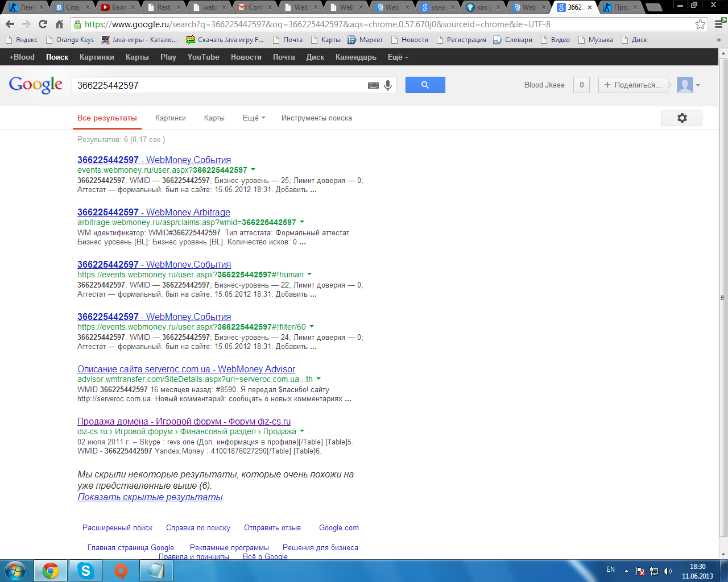728x582 pixels.
Task: Switch to the YouTube browser tab
Action: coord(118,7)
